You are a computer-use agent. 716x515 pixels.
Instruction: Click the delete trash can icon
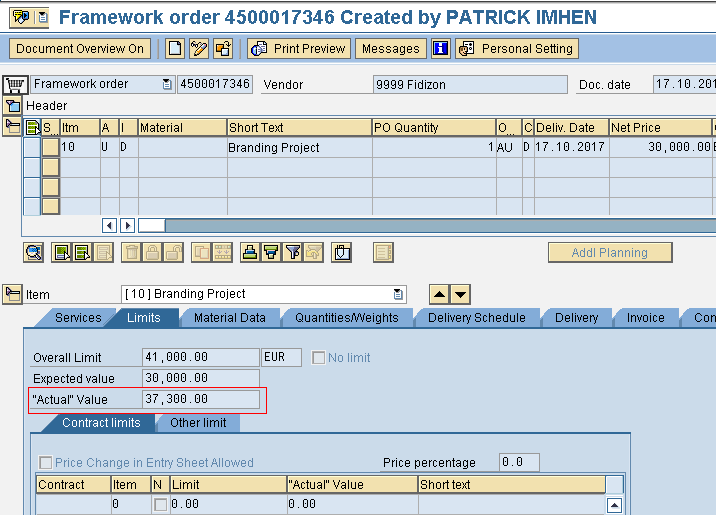132,252
